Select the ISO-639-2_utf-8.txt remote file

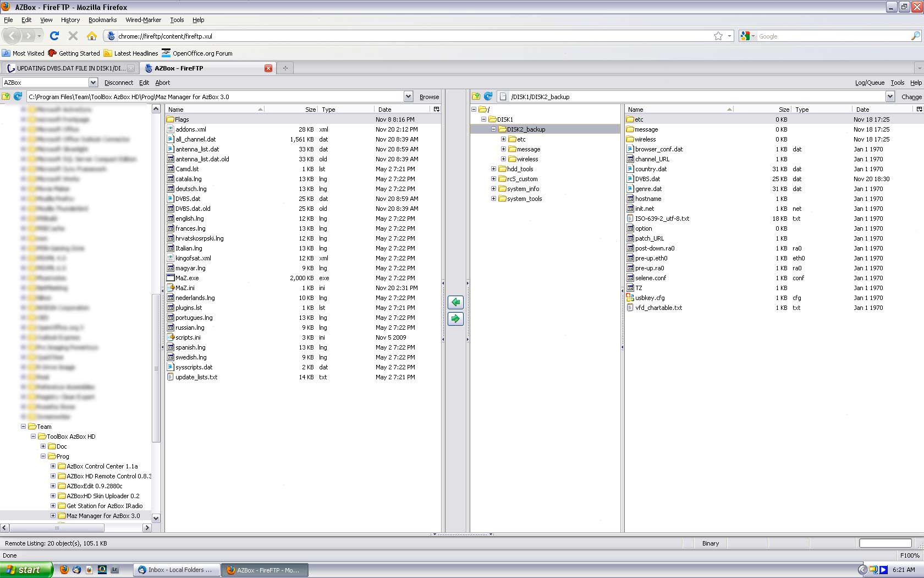662,219
